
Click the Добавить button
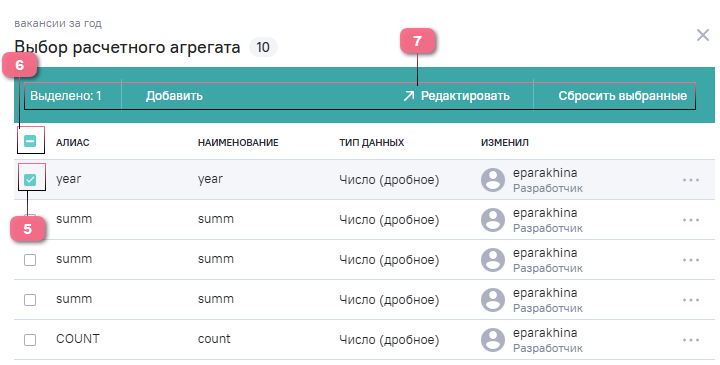point(174,96)
